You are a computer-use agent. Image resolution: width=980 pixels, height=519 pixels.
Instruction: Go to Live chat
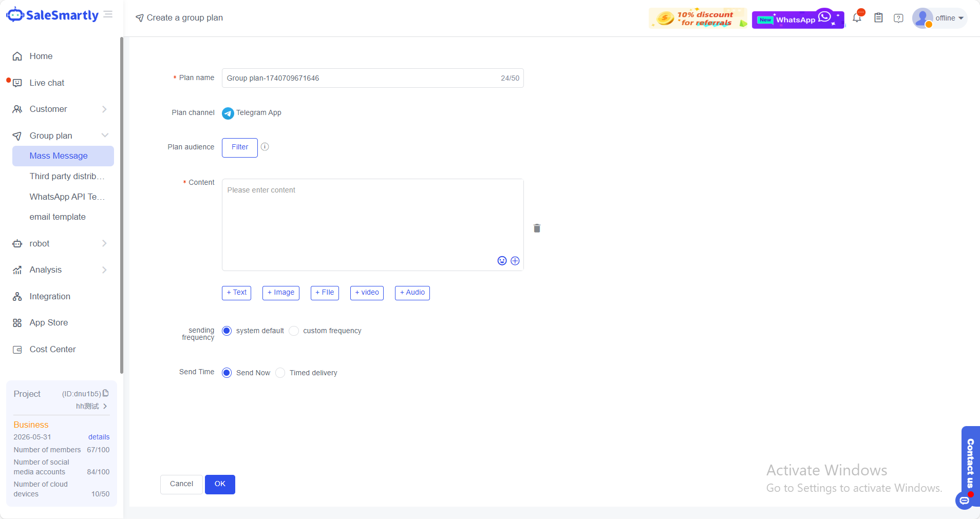tap(47, 83)
